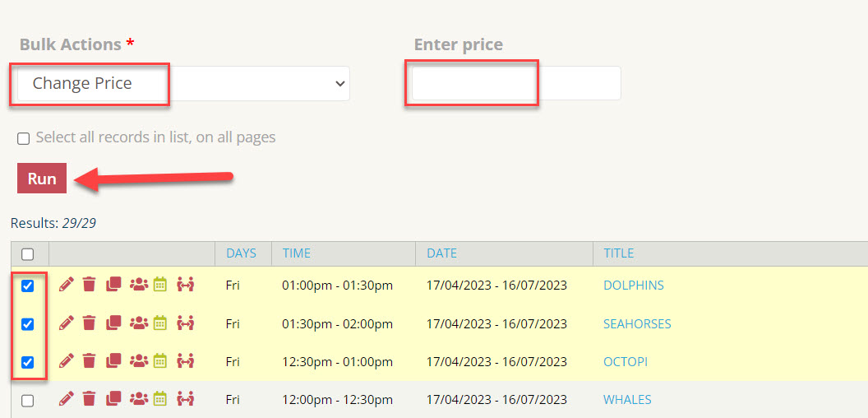The width and height of the screenshot is (868, 418).
Task: Delete the SEAHORSES class using trash icon
Action: click(89, 323)
